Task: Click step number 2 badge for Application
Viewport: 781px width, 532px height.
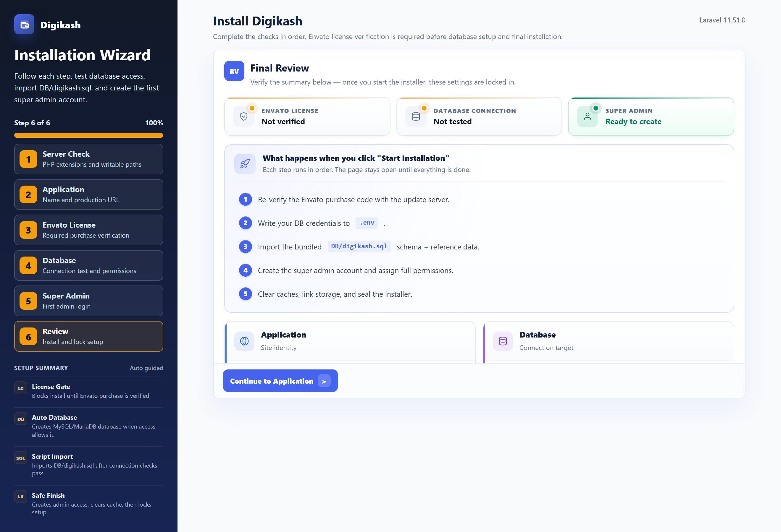Action: click(28, 195)
